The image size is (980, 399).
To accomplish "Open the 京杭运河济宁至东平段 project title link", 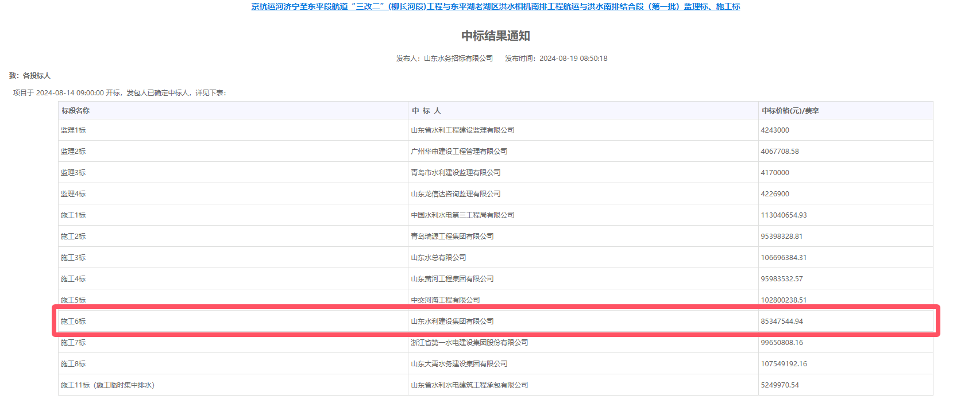I will coord(495,7).
